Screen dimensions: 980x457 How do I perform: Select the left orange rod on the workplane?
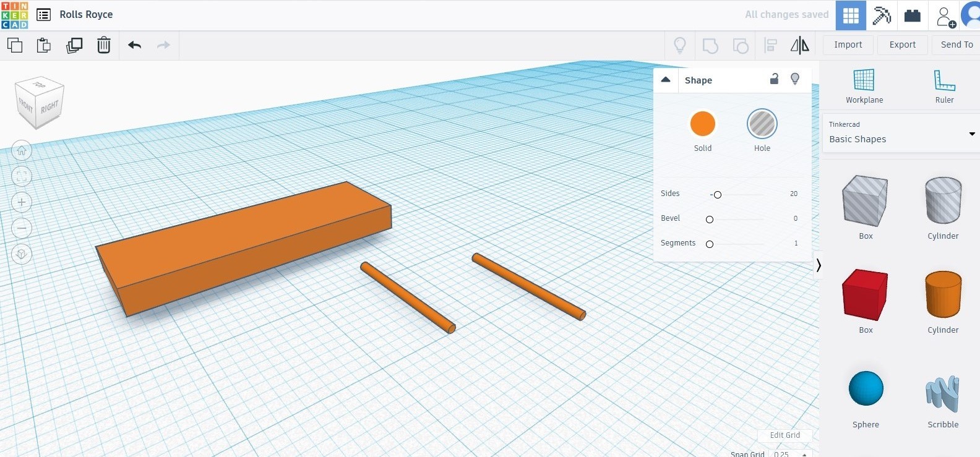click(408, 297)
